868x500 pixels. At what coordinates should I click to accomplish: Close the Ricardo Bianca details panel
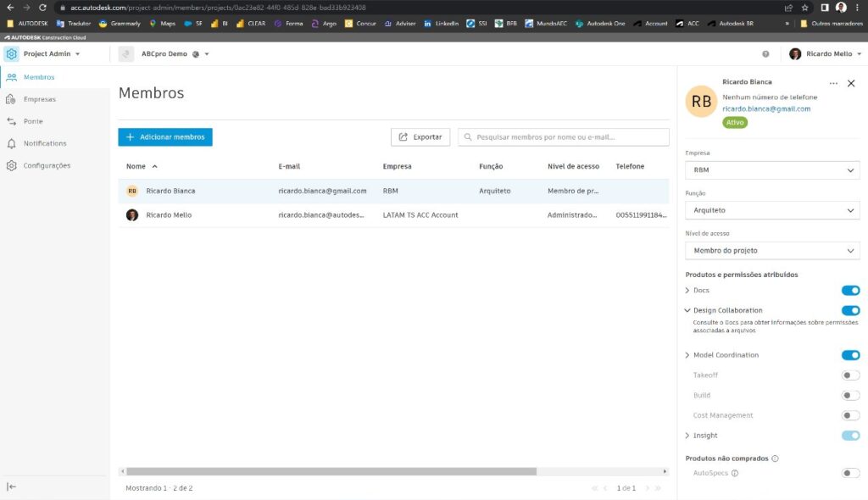[851, 83]
